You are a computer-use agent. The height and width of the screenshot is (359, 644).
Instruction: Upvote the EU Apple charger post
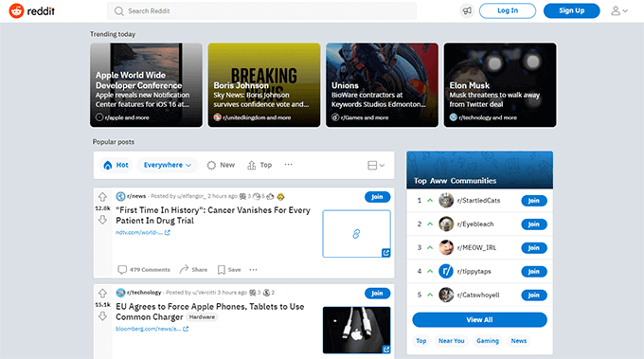[102, 293]
